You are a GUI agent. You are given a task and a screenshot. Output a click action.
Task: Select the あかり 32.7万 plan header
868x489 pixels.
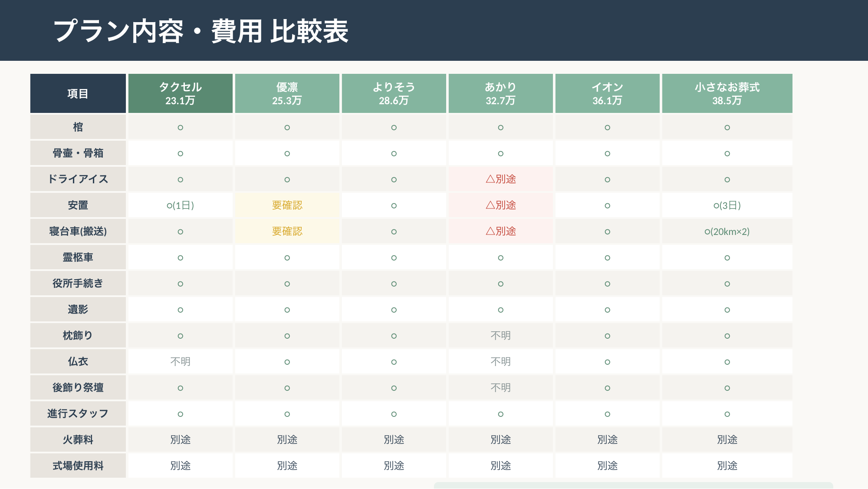click(500, 93)
